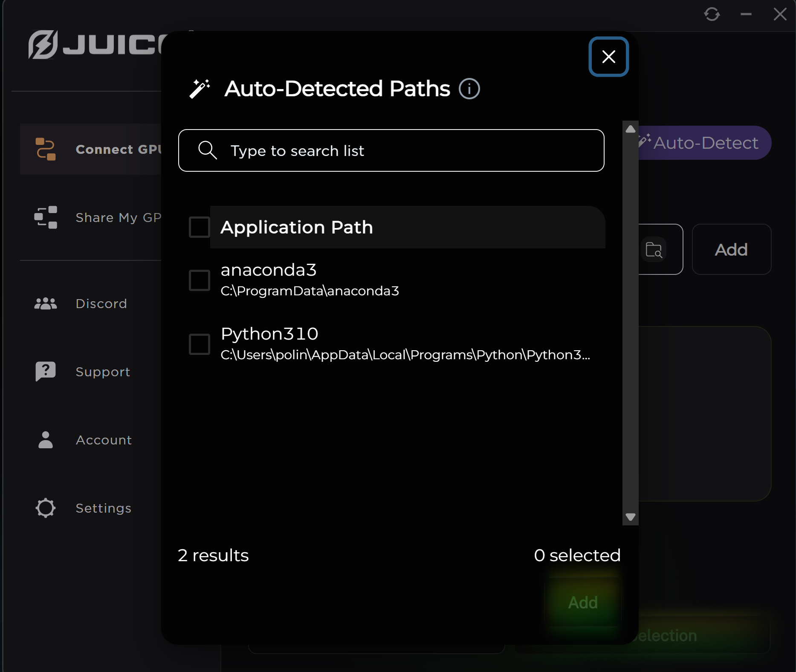The height and width of the screenshot is (672, 796).
Task: Open Support from the sidebar
Action: (x=103, y=372)
